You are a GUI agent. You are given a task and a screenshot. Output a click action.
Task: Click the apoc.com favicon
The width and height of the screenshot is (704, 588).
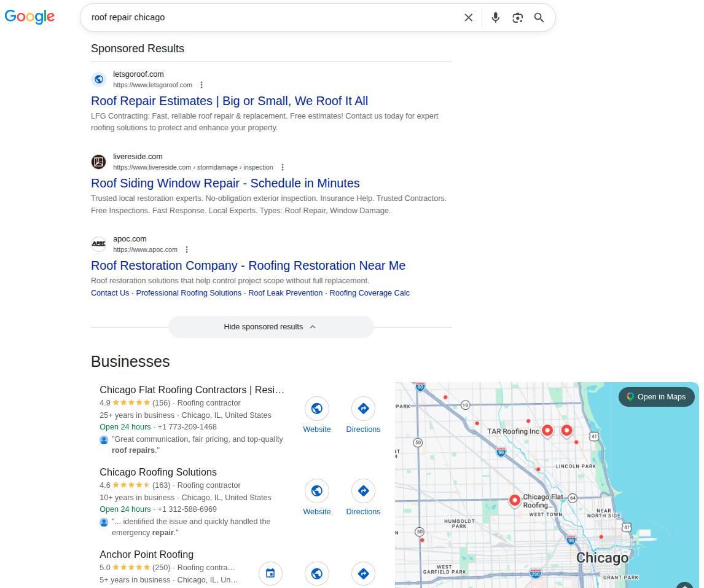coord(99,244)
